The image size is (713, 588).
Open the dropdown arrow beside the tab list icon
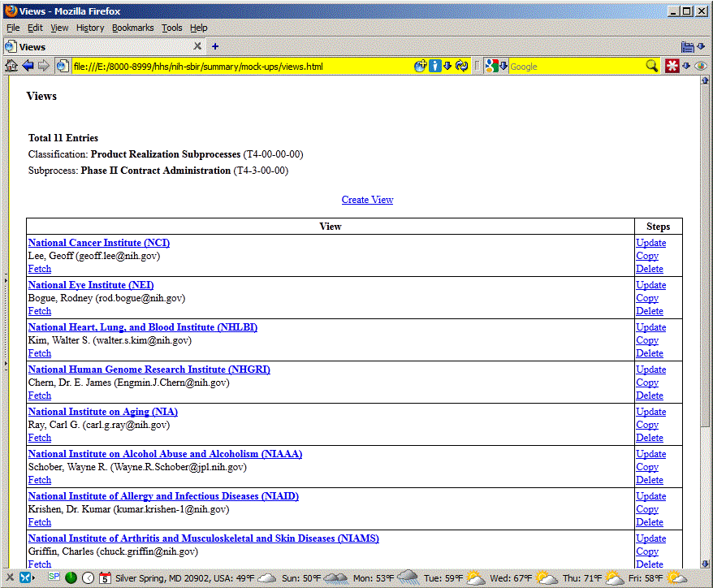pos(701,46)
